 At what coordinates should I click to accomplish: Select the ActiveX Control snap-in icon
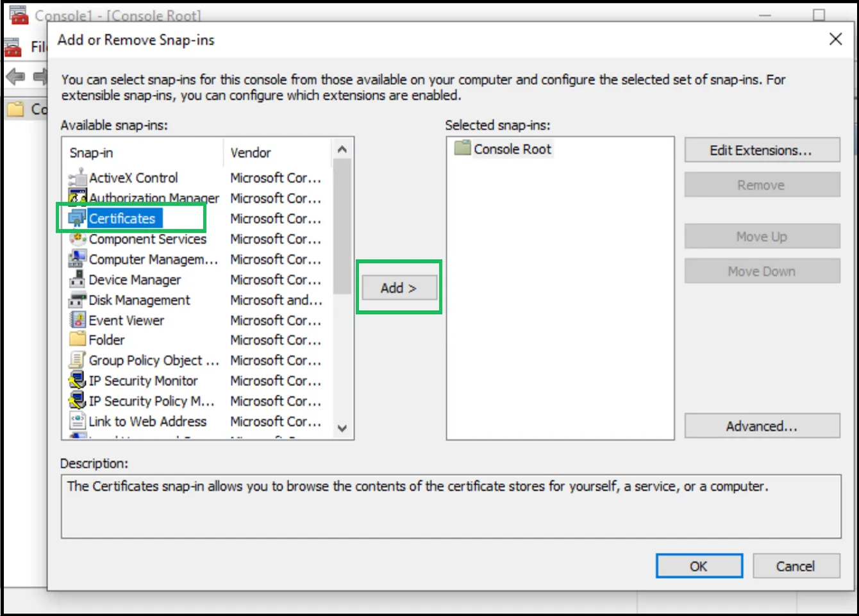click(x=78, y=178)
